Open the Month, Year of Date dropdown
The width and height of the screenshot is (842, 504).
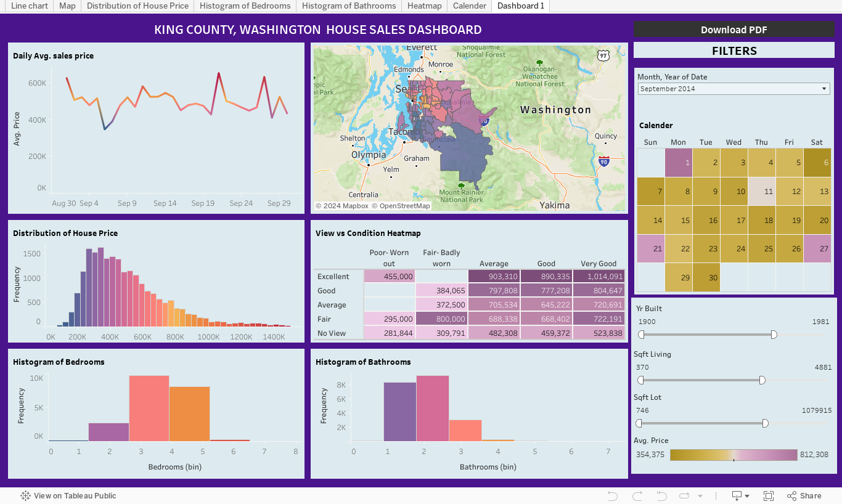point(734,89)
